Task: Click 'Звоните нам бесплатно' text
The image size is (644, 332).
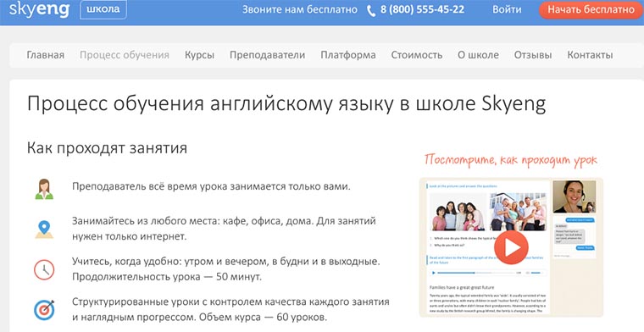Action: click(300, 9)
